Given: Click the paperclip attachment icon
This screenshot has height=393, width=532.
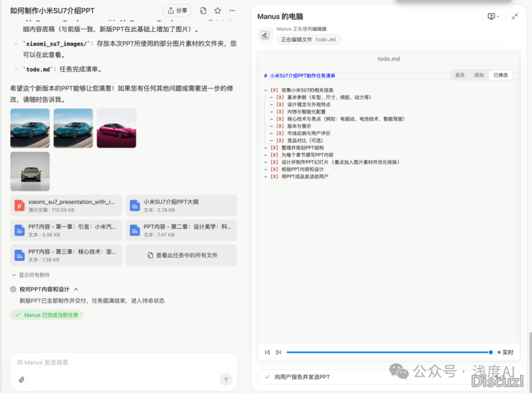Looking at the screenshot, I should (21, 379).
